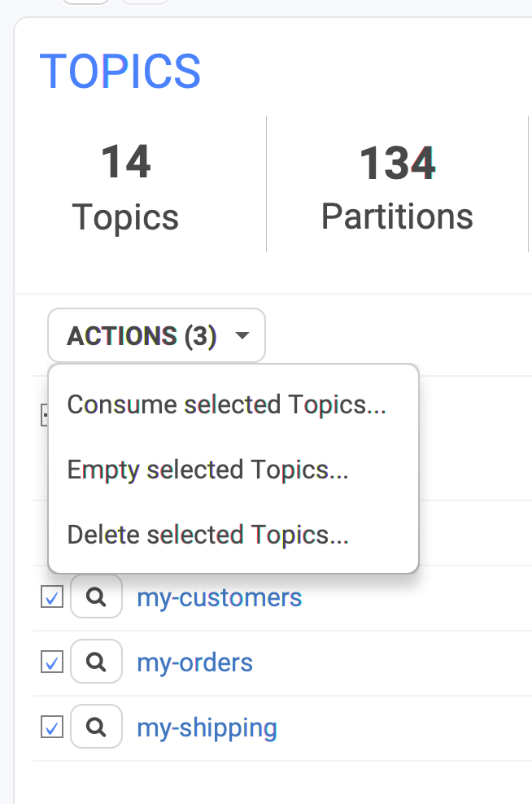Click the caret arrow on ACTIONS button
Viewport: 532px width, 804px height.
(242, 336)
